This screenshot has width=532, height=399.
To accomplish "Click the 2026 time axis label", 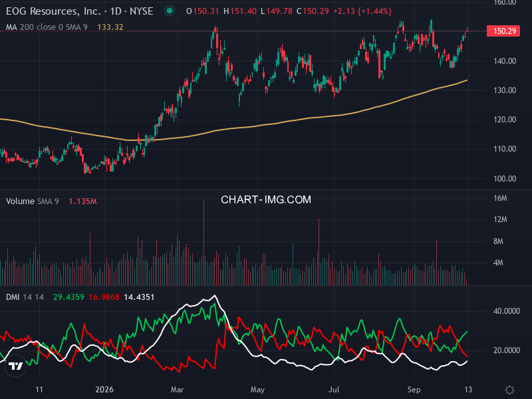I will pyautogui.click(x=104, y=390).
